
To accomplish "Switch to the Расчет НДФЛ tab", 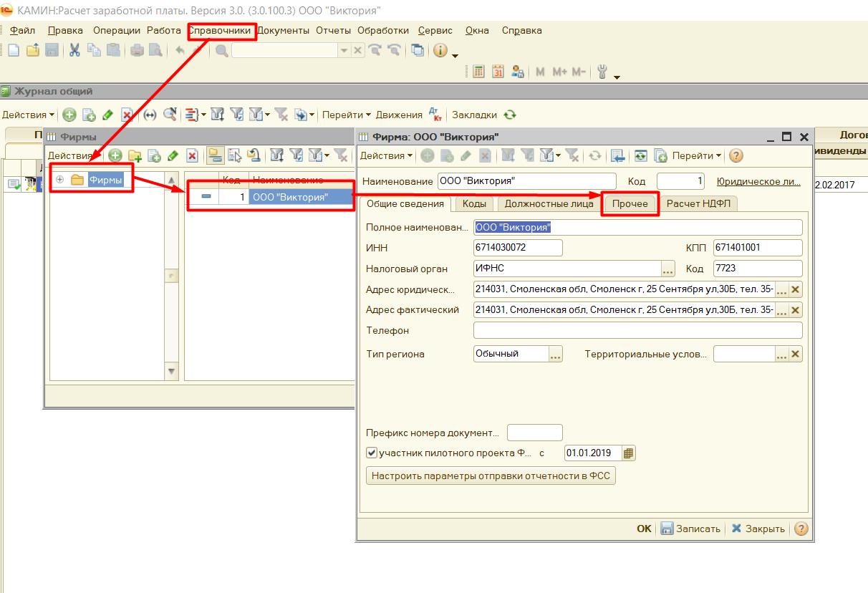I will pos(698,203).
